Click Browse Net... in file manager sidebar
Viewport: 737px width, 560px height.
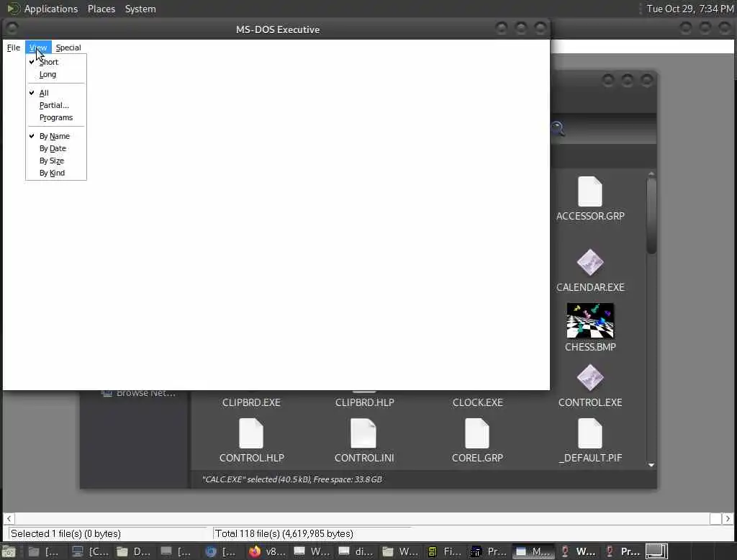click(x=139, y=393)
